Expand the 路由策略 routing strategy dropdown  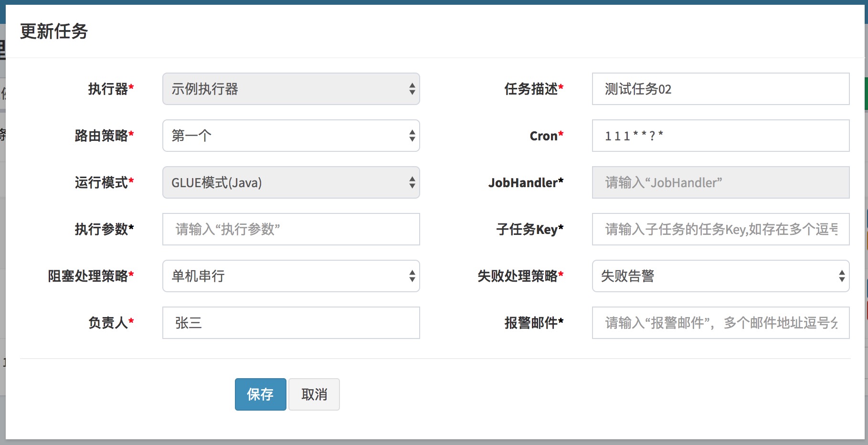tap(291, 136)
